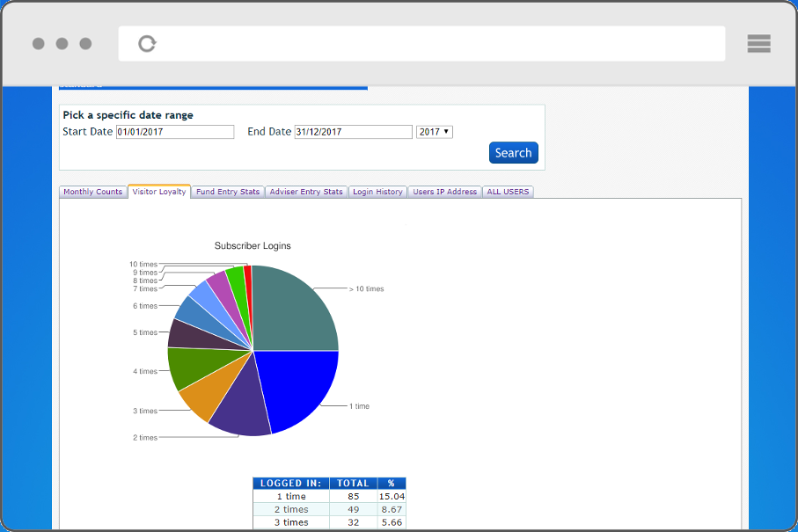
Task: Switch to the Monthly Counts tab
Action: click(93, 192)
